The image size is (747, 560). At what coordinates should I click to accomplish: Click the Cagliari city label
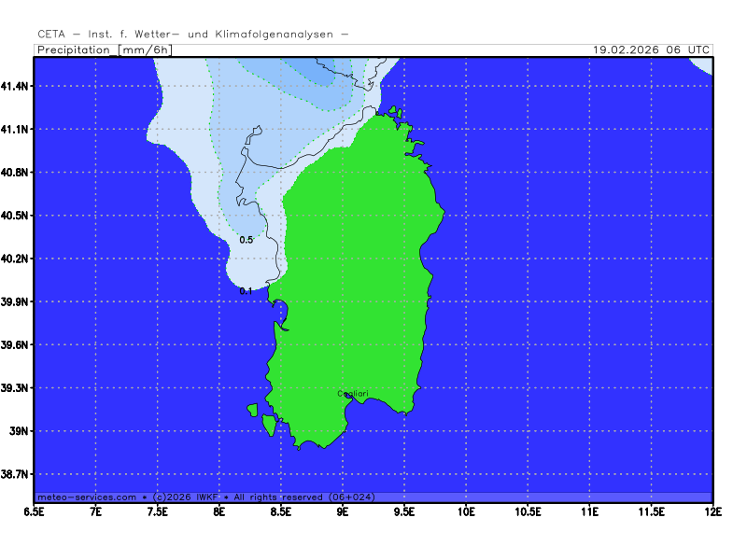click(x=352, y=394)
